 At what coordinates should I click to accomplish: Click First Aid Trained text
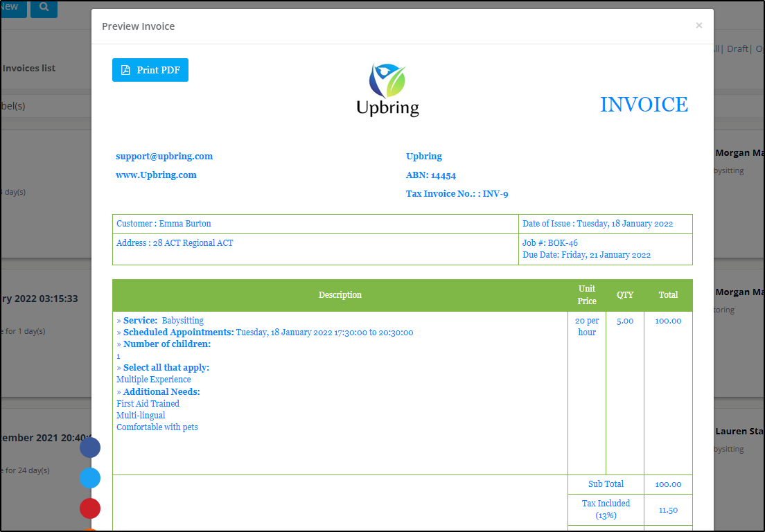point(148,404)
